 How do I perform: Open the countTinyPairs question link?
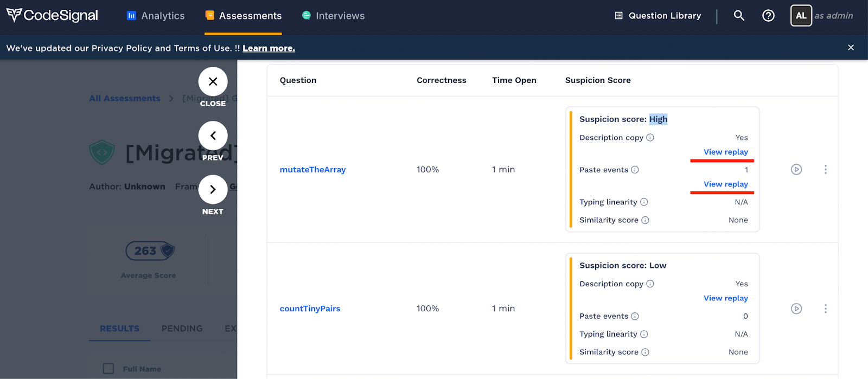(310, 309)
